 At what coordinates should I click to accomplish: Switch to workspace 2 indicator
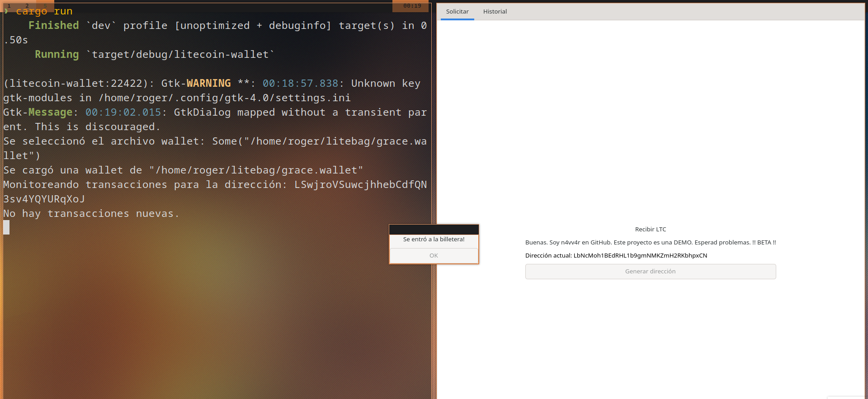click(27, 6)
